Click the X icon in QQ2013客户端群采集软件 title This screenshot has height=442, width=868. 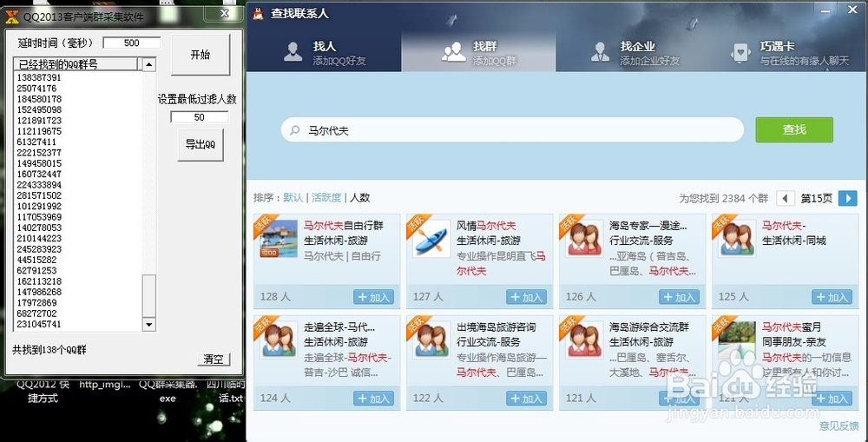point(11,16)
